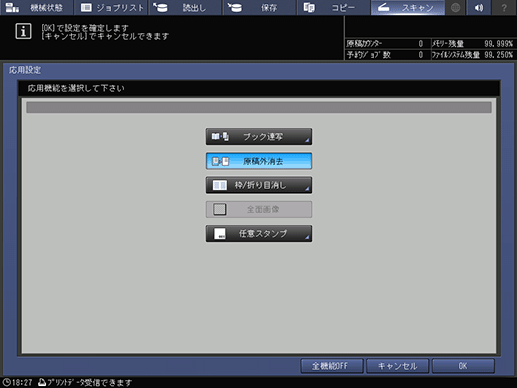The image size is (517, 388).
Task: Switch to the コピー tab
Action: (334, 7)
